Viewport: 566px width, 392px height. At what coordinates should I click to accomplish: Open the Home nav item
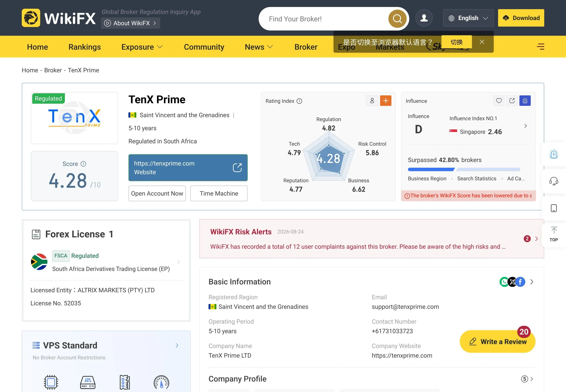point(38,47)
